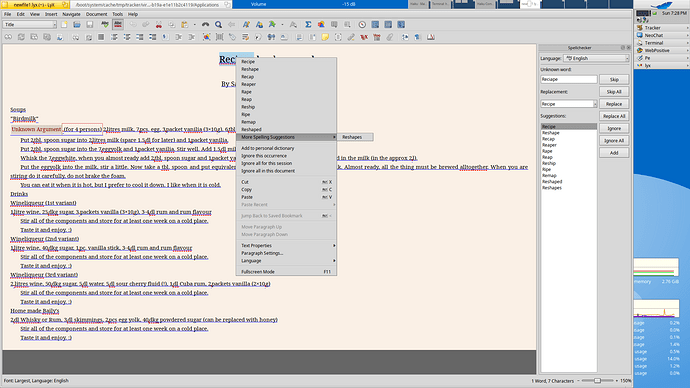Click the Itemized list icon

pyautogui.click(x=127, y=37)
